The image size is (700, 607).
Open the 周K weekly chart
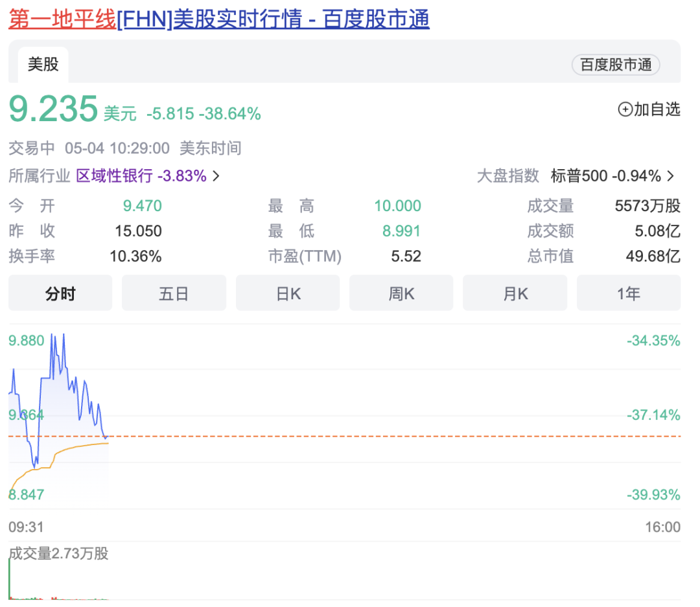tap(401, 293)
